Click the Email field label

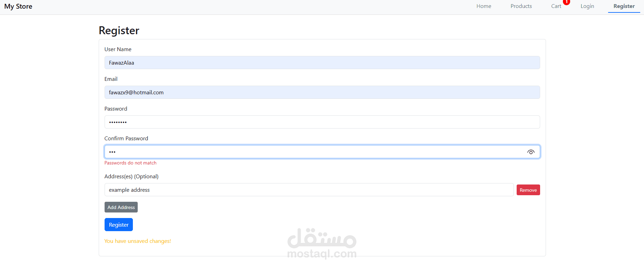pyautogui.click(x=111, y=79)
